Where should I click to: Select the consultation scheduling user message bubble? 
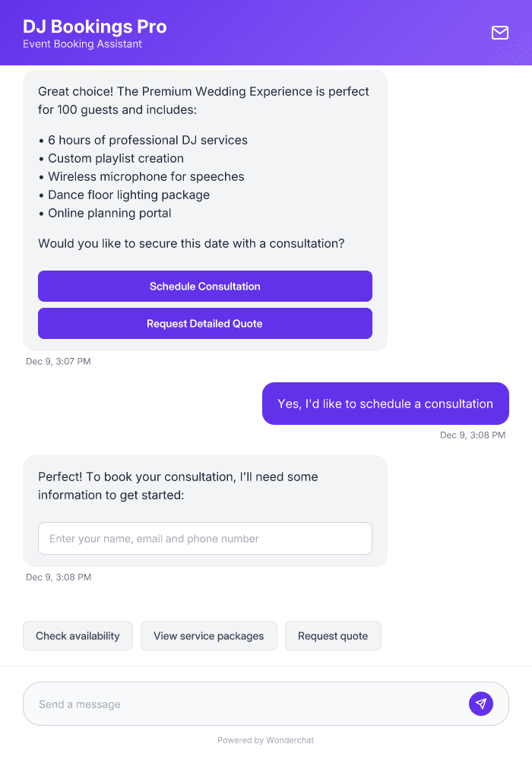pos(385,404)
